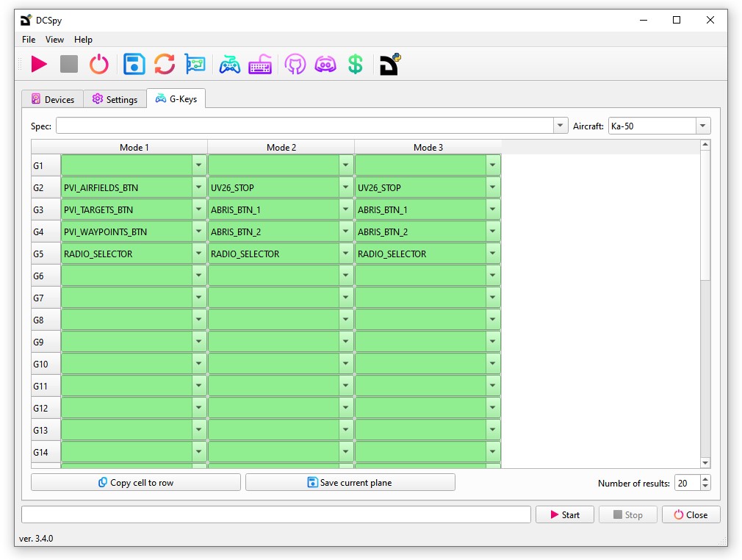Click the blue floppy disk save icon
742x560 pixels.
pyautogui.click(x=134, y=65)
